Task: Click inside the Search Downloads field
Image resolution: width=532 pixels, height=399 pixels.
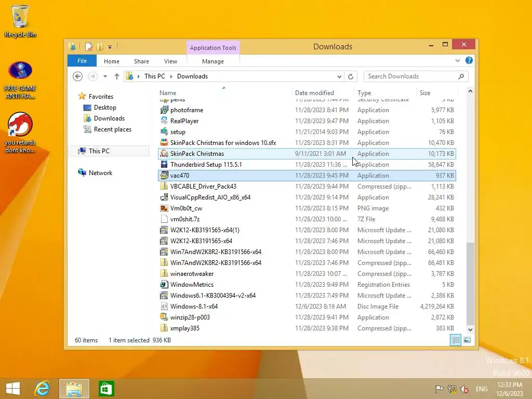Action: [416, 76]
